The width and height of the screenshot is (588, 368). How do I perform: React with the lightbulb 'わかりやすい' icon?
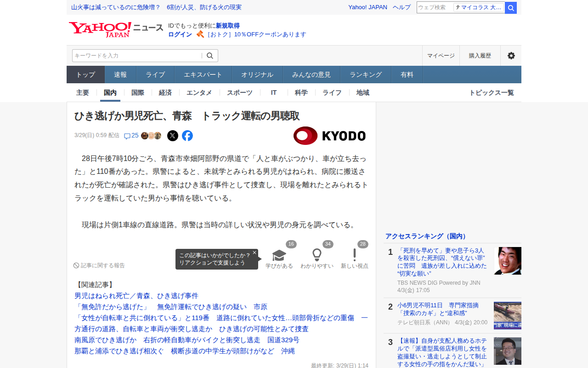(317, 255)
